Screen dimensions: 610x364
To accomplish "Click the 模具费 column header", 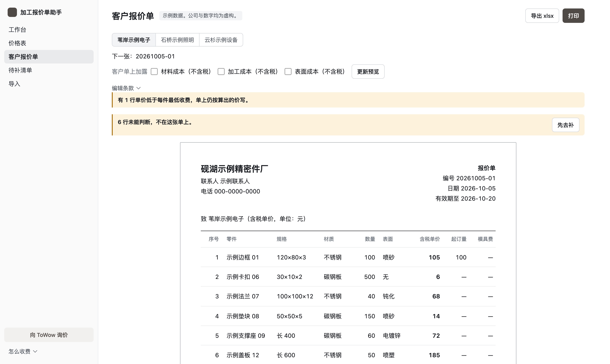I will pyautogui.click(x=485, y=239).
